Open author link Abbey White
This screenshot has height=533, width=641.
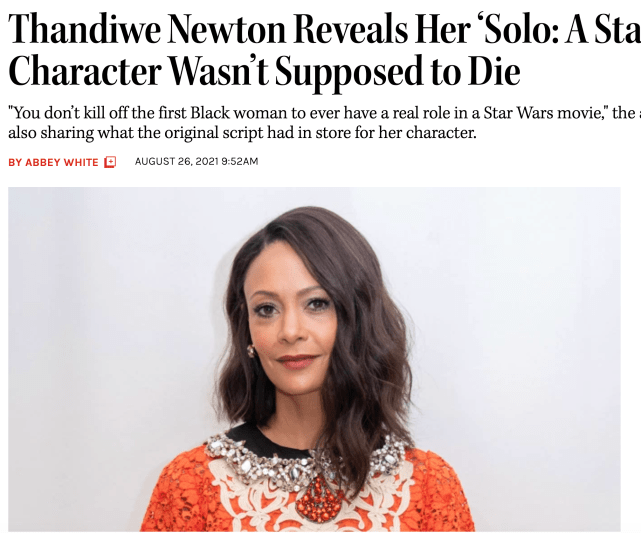click(x=62, y=163)
